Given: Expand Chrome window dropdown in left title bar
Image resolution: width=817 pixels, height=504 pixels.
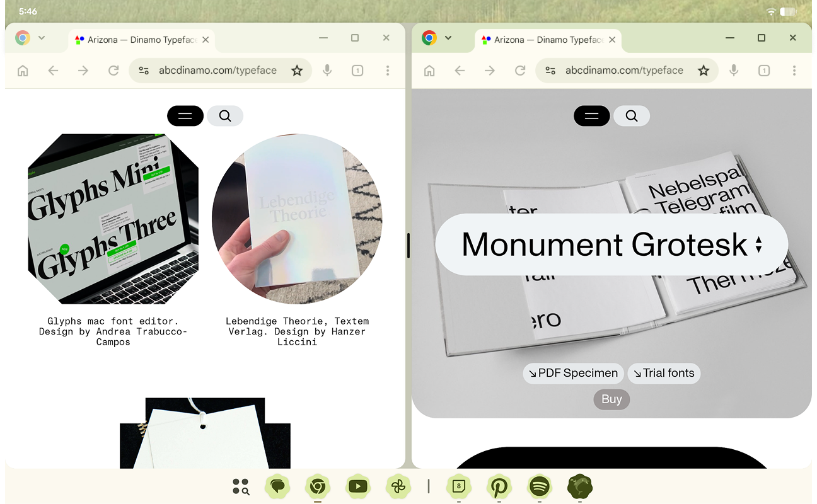Looking at the screenshot, I should [x=42, y=38].
